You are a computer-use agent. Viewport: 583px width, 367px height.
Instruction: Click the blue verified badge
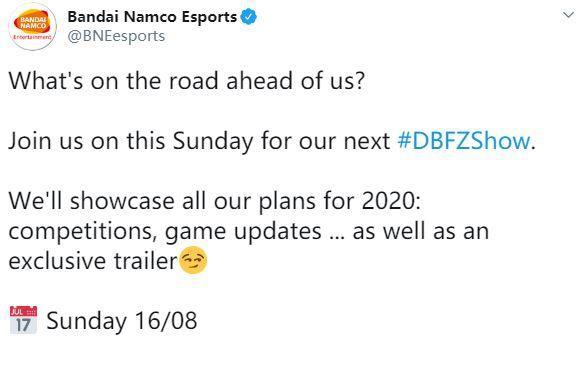(249, 17)
